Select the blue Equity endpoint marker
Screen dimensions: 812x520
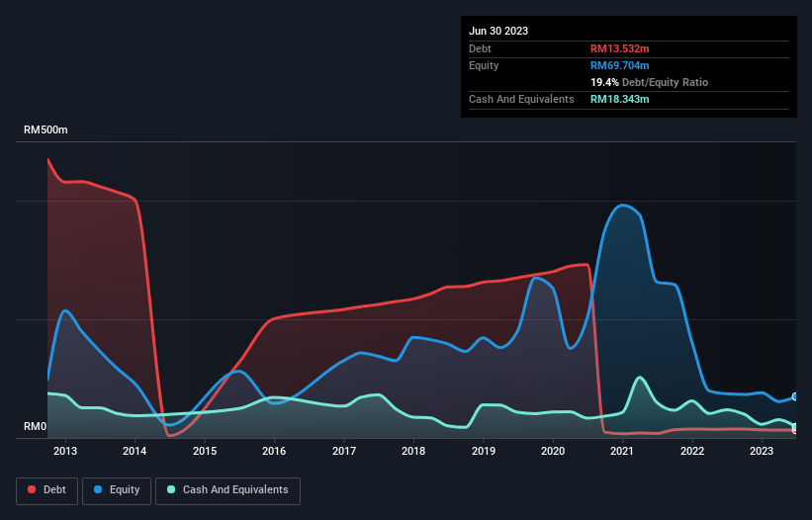(x=795, y=396)
